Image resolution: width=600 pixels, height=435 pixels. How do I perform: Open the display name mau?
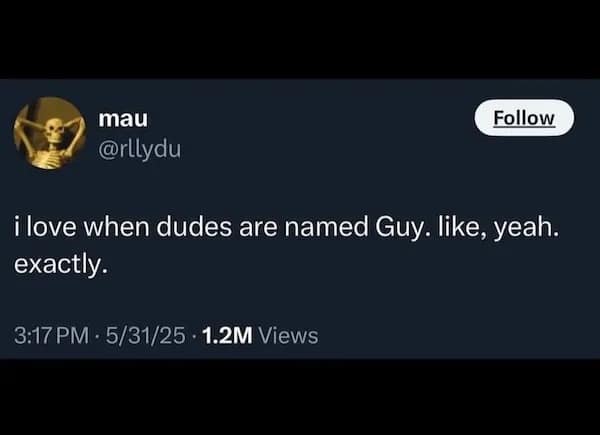point(123,119)
